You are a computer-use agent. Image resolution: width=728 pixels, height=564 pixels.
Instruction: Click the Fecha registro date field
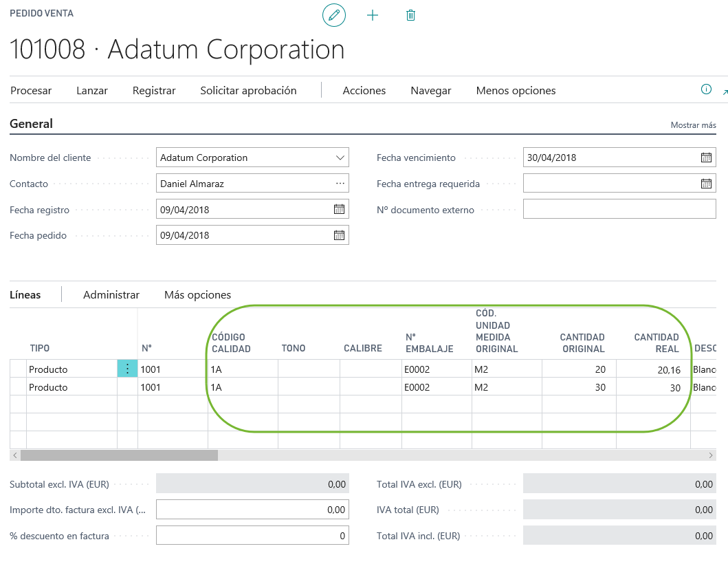click(x=252, y=209)
